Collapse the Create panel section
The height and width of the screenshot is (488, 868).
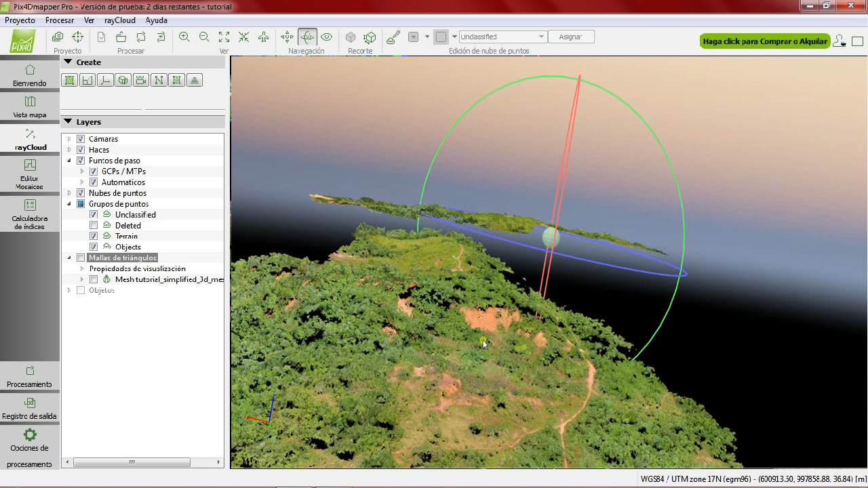click(68, 62)
